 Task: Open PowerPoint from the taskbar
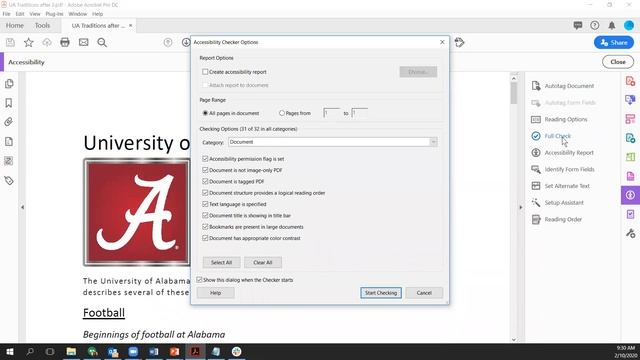[175, 351]
